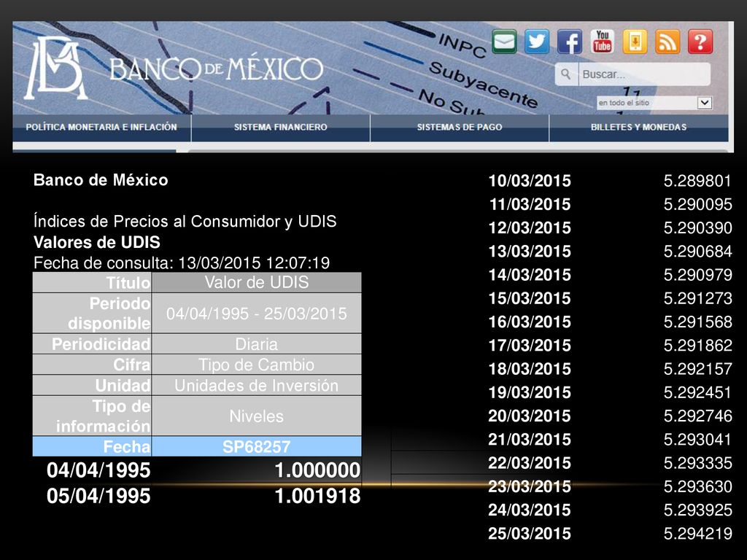The width and height of the screenshot is (747, 560).
Task: Select the 'Unidades de Inversión' cell
Action: point(257,385)
